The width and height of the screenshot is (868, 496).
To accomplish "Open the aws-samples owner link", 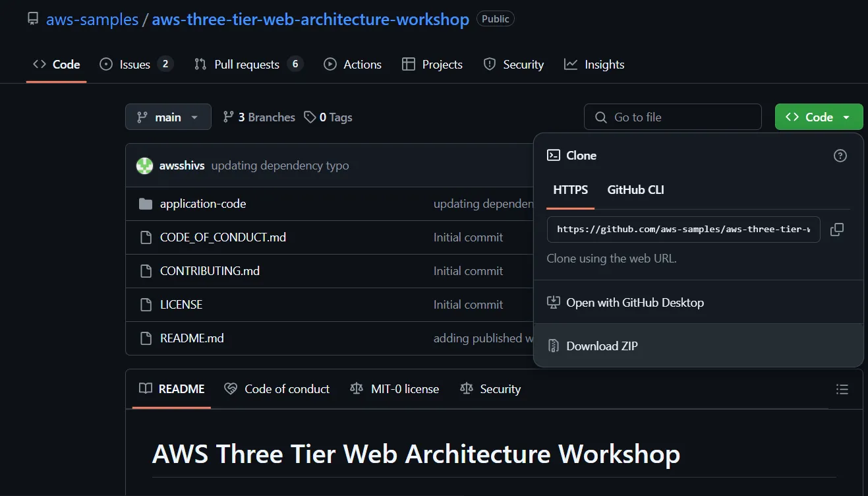I will pyautogui.click(x=92, y=19).
